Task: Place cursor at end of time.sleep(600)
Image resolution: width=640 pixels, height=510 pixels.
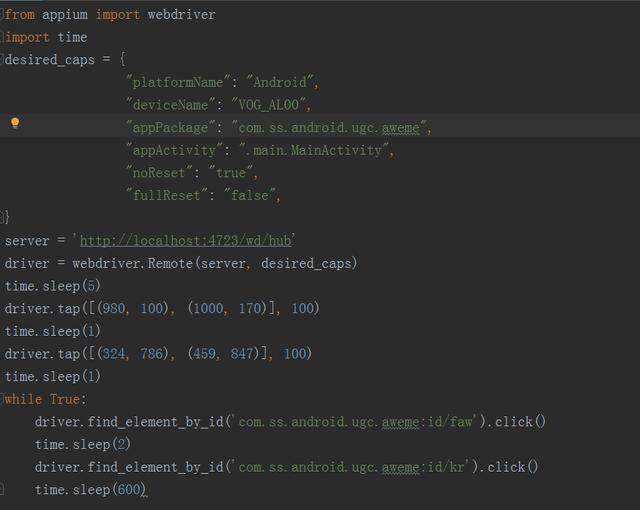Action: (x=146, y=490)
